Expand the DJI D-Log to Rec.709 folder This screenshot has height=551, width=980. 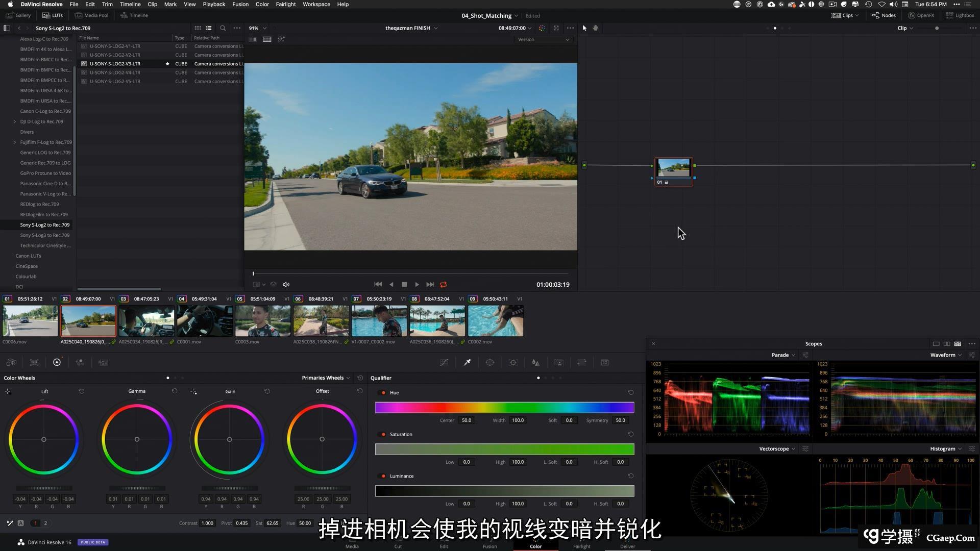click(x=15, y=121)
